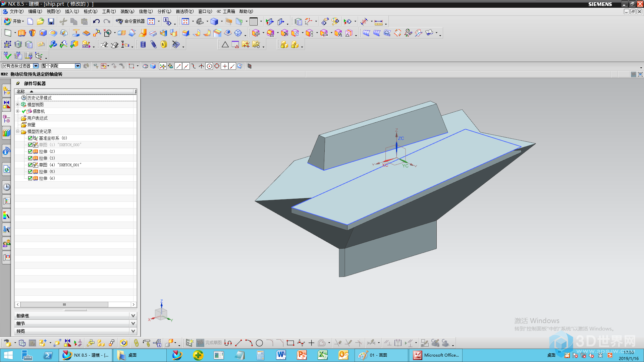This screenshot has width=644, height=362.
Task: Open the 编辑(E) menu
Action: pyautogui.click(x=35, y=11)
